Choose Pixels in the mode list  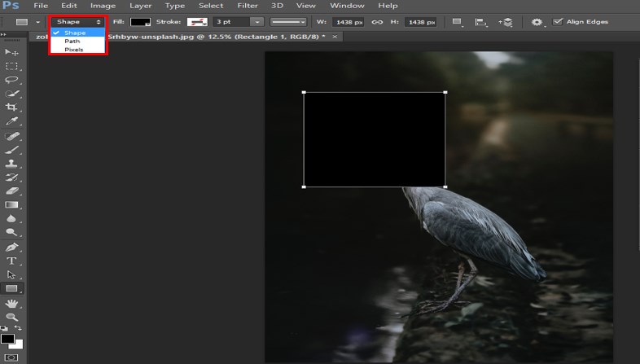coord(77,50)
